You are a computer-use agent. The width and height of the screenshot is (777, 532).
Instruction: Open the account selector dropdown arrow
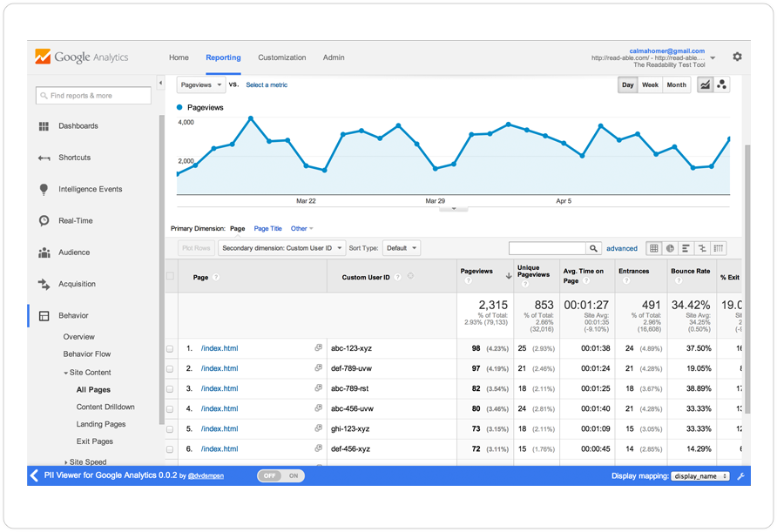(x=713, y=58)
